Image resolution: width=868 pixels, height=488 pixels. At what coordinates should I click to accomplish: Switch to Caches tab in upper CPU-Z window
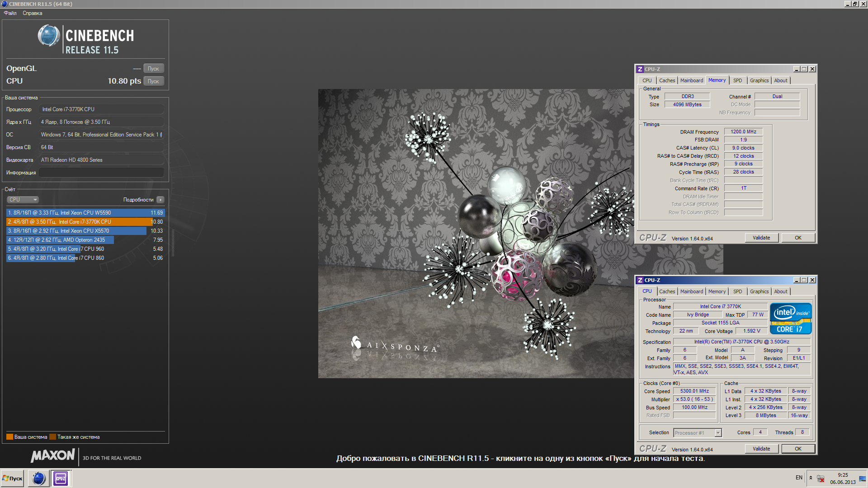tap(667, 80)
